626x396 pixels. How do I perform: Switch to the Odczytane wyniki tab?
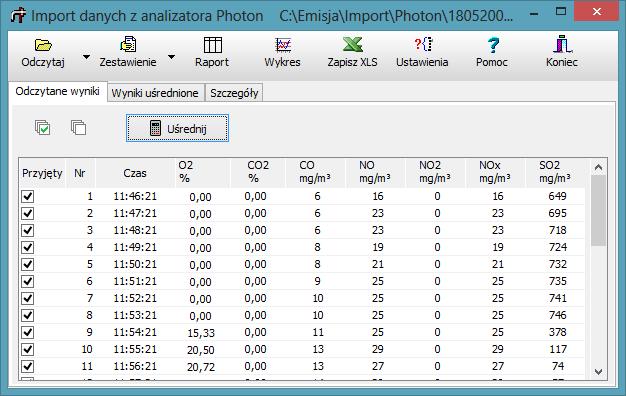[57, 91]
